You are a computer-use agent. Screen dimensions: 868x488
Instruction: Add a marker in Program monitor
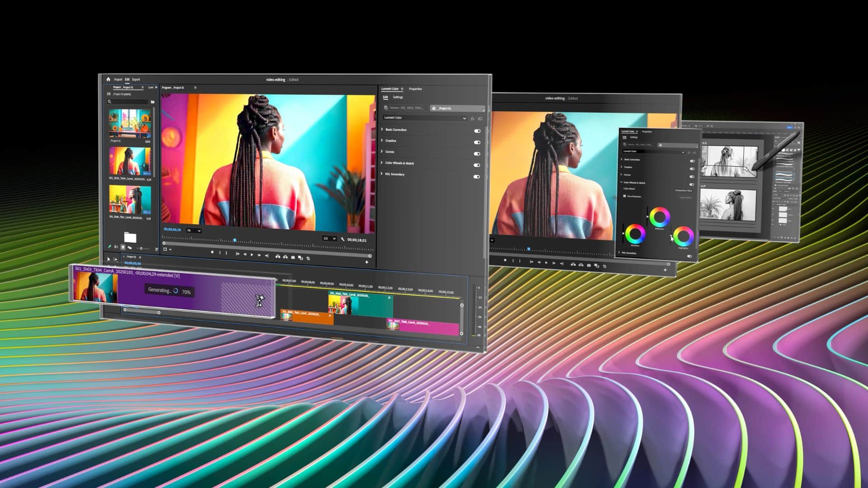[x=212, y=253]
